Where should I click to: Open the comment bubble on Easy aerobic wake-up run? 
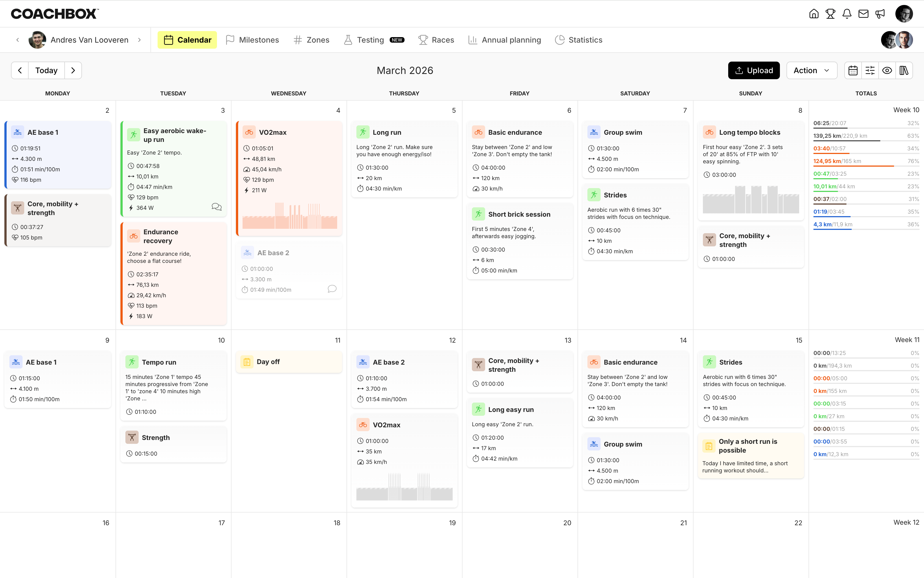[217, 207]
